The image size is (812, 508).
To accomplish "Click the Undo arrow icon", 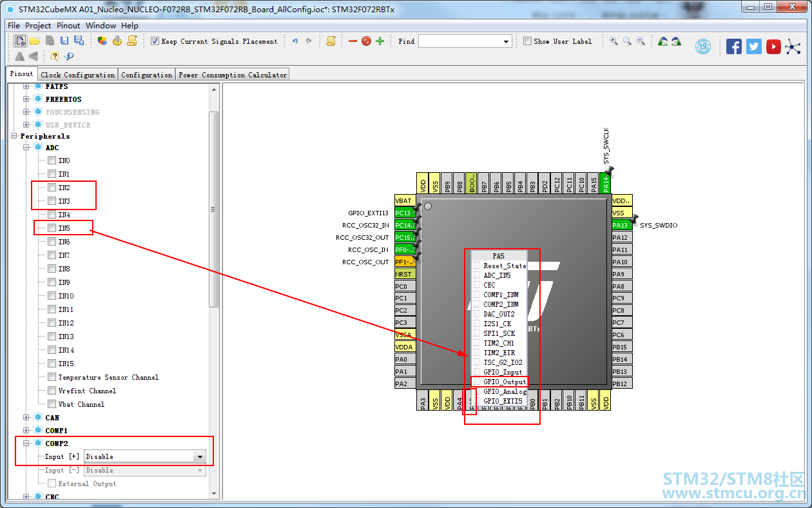I will pyautogui.click(x=295, y=41).
